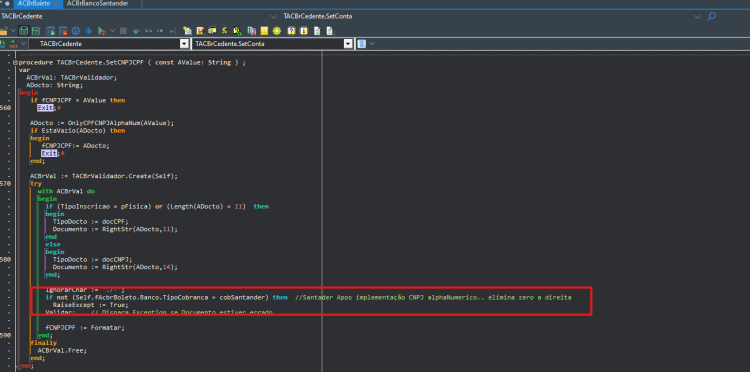Image resolution: width=750 pixels, height=372 pixels.
Task: Click the cobSantander identifier in the if statement
Action: (244, 297)
